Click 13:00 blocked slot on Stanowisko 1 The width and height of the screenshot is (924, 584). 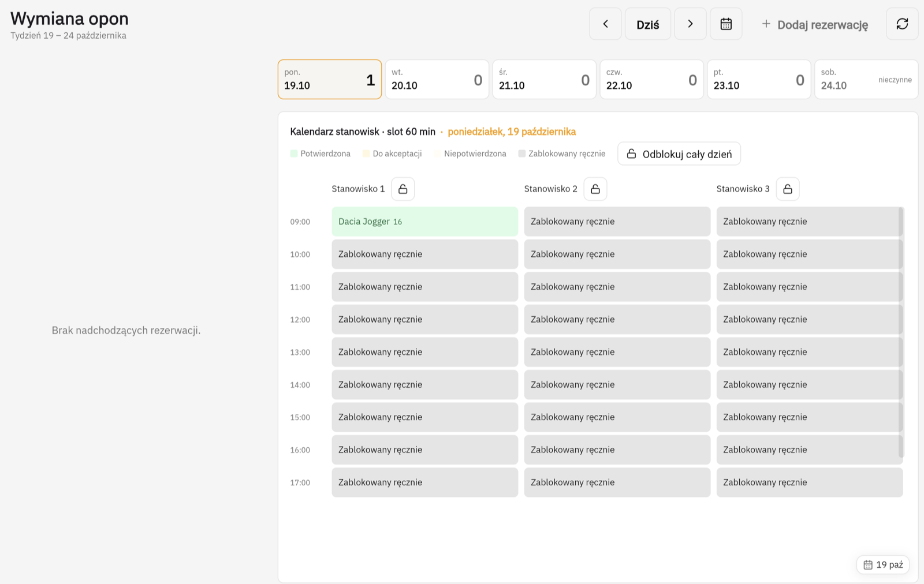click(425, 352)
